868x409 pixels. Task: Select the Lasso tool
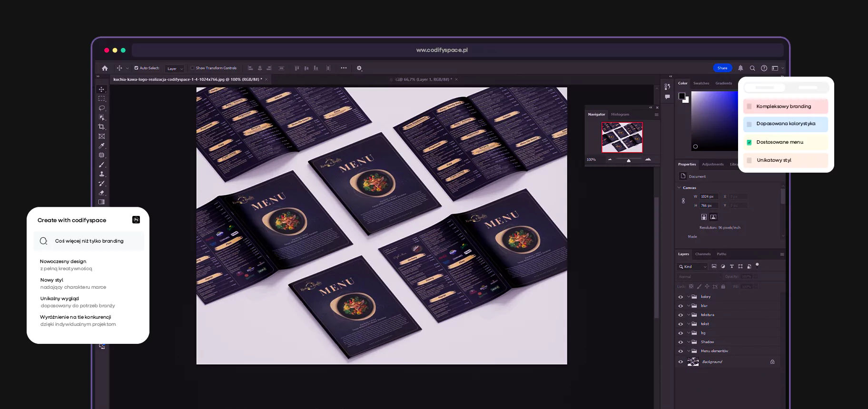(x=101, y=108)
